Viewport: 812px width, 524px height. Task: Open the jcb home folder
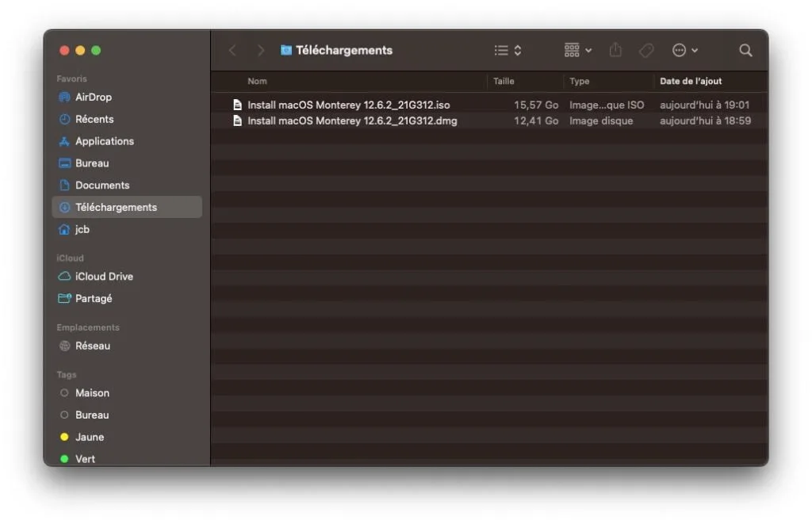coord(127,229)
